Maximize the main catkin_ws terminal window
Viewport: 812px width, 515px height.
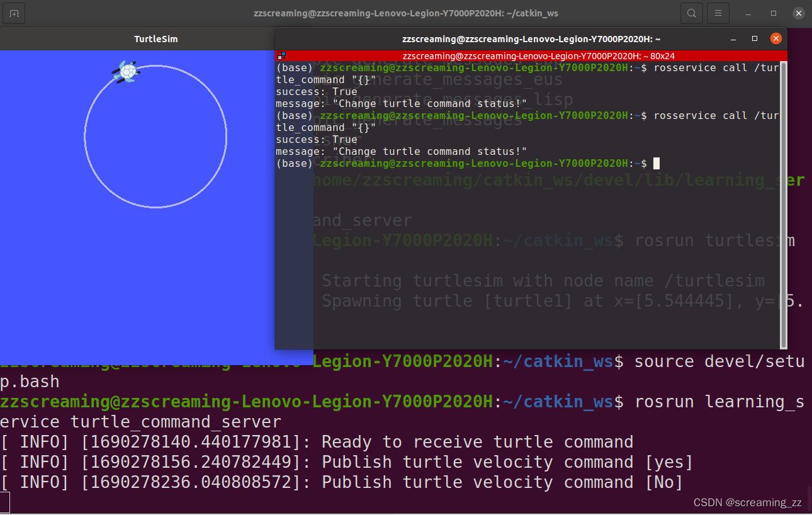tap(774, 13)
